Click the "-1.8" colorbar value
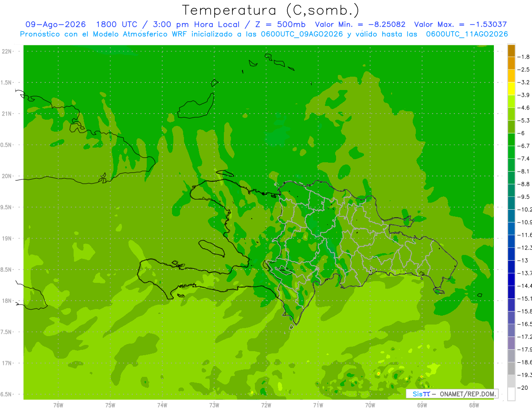Viewport: 532px width, 411px height. (x=524, y=57)
